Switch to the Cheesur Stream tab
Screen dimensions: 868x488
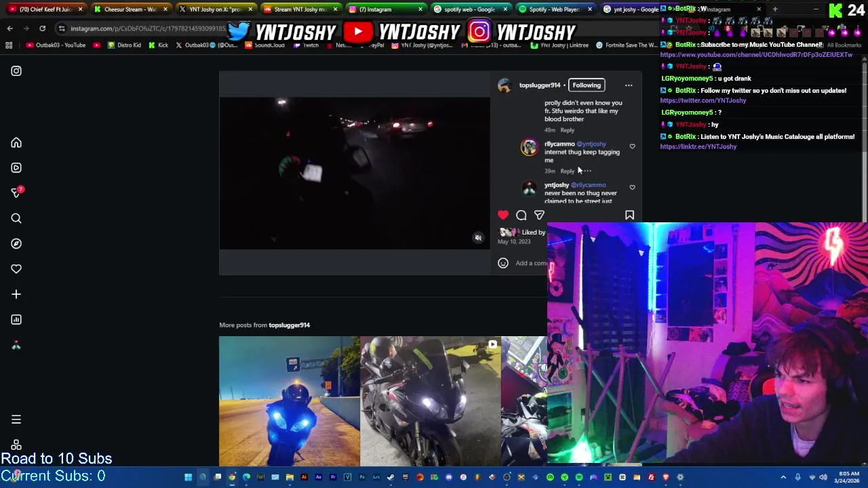coord(130,9)
